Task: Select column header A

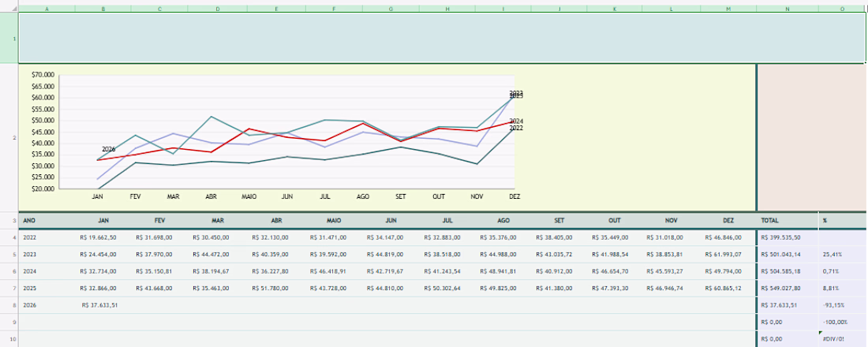Action: (x=47, y=9)
